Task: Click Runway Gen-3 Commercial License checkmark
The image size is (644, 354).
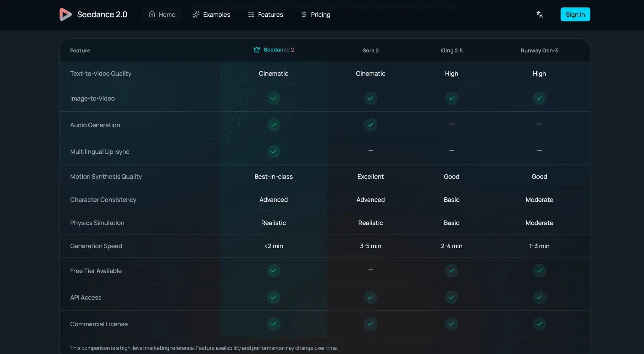Action: pyautogui.click(x=539, y=324)
